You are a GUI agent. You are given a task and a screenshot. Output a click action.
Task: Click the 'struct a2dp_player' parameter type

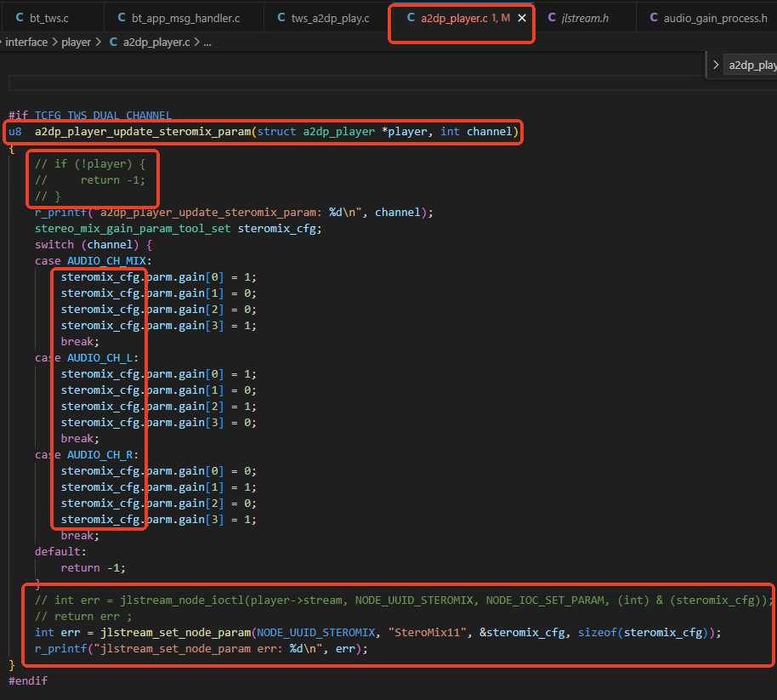click(315, 132)
